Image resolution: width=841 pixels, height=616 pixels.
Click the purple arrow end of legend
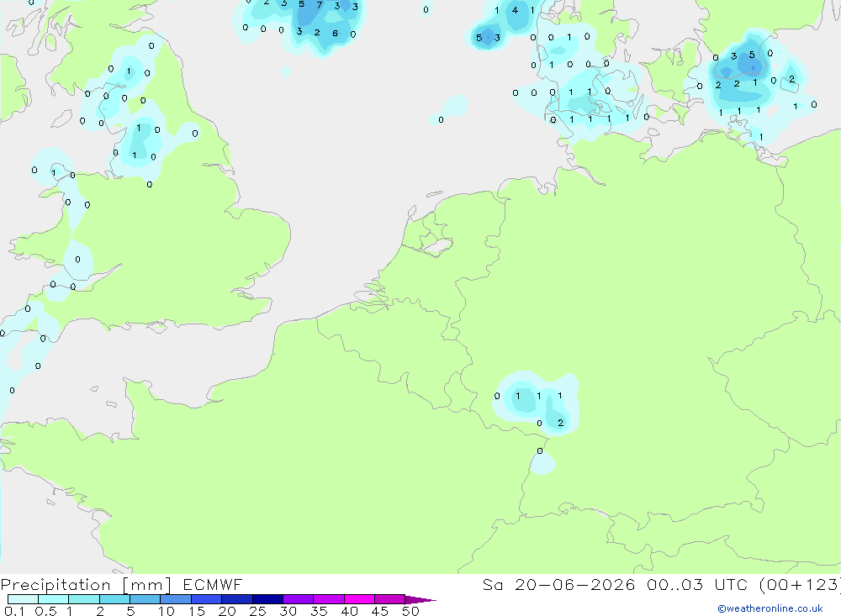[420, 600]
